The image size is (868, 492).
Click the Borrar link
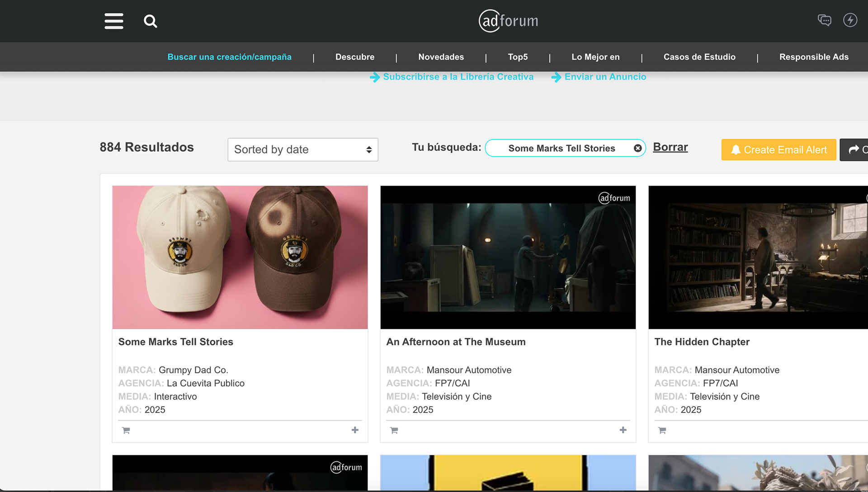[x=670, y=147]
